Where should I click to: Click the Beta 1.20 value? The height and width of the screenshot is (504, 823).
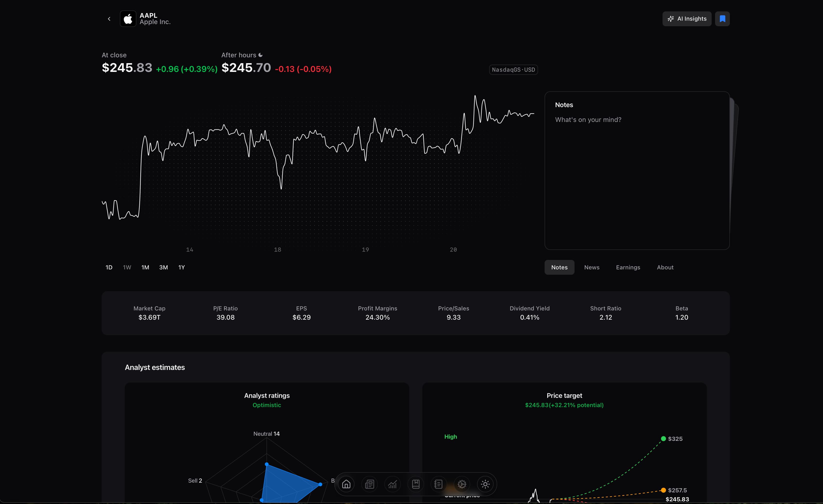tap(682, 317)
